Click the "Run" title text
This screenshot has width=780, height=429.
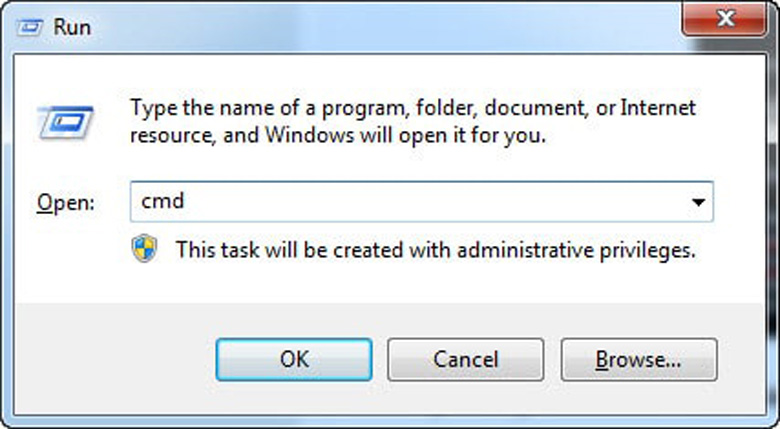coord(73,27)
